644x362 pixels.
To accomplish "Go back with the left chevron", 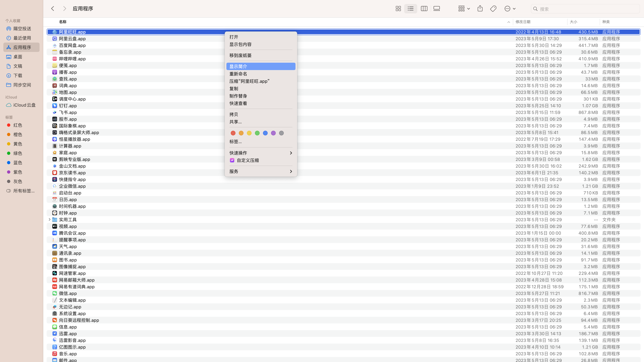I will point(53,9).
